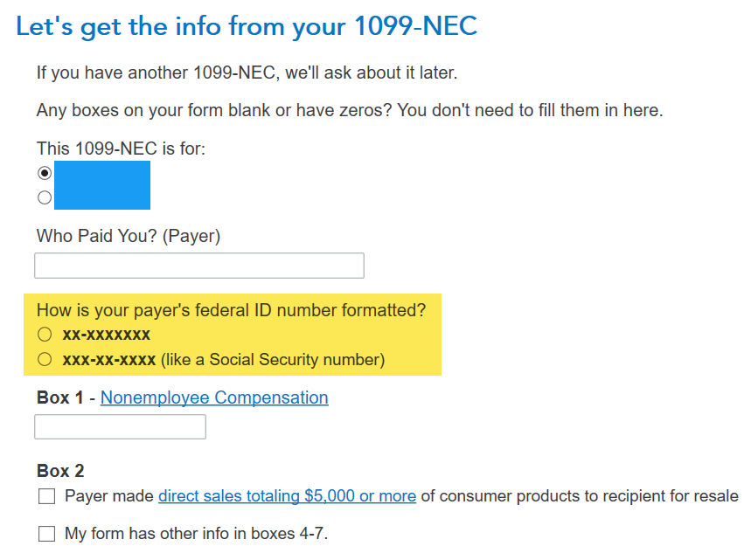Click the Box 1 amount input field

coord(121,427)
